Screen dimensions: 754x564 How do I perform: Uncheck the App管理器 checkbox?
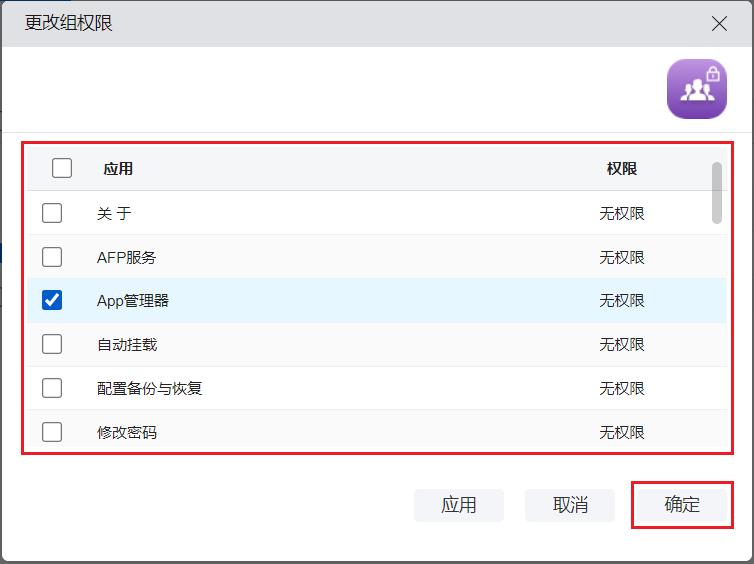pos(52,300)
